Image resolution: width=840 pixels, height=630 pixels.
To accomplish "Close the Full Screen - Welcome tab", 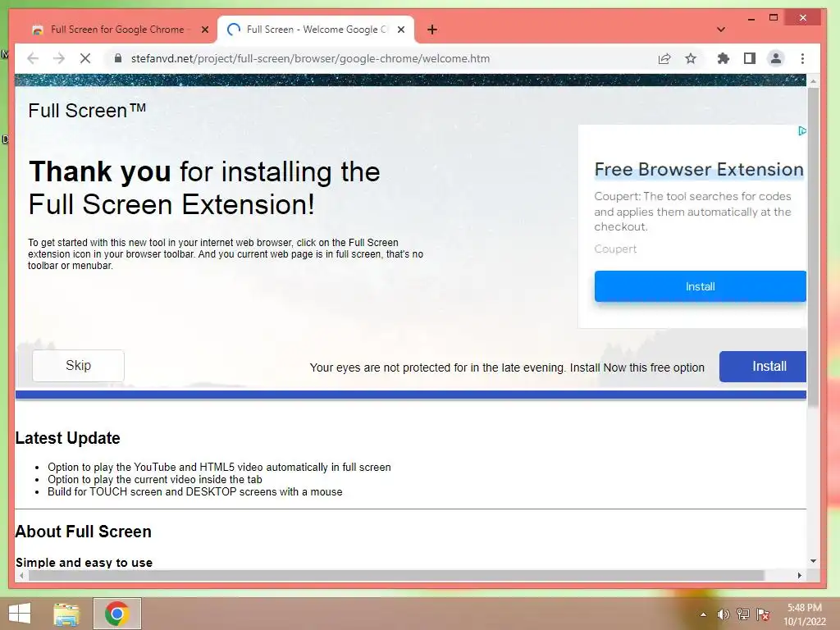I will (x=400, y=30).
